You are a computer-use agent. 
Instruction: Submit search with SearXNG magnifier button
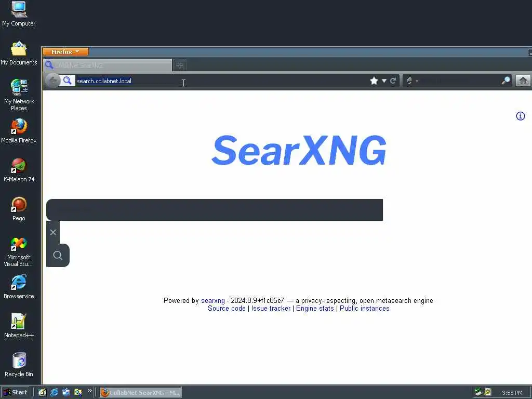(58, 255)
